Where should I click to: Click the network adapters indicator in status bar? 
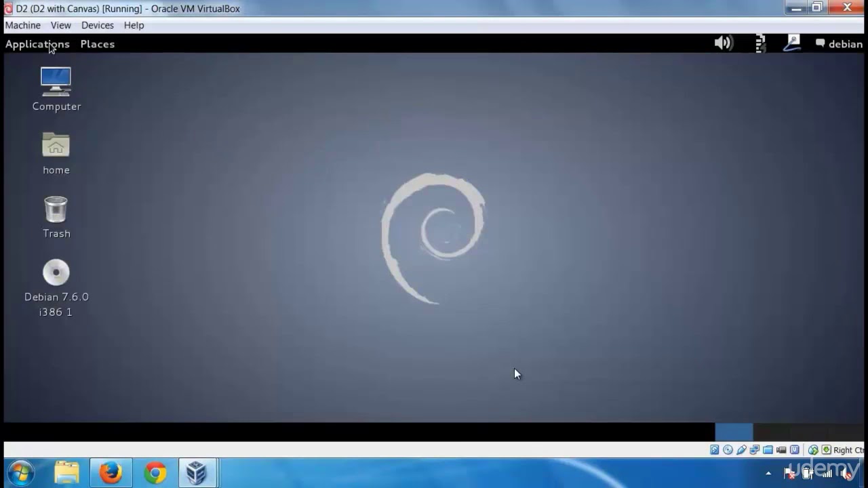coord(754,449)
